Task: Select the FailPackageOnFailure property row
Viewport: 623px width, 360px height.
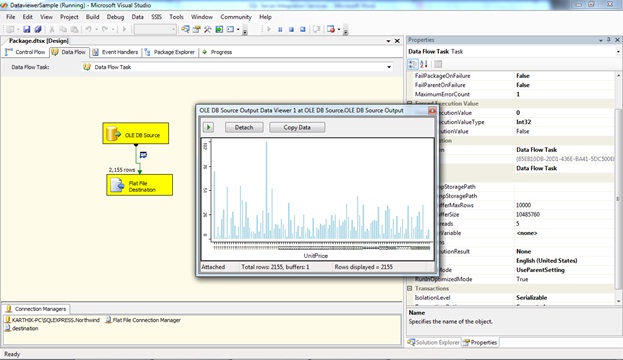Action: [511, 75]
